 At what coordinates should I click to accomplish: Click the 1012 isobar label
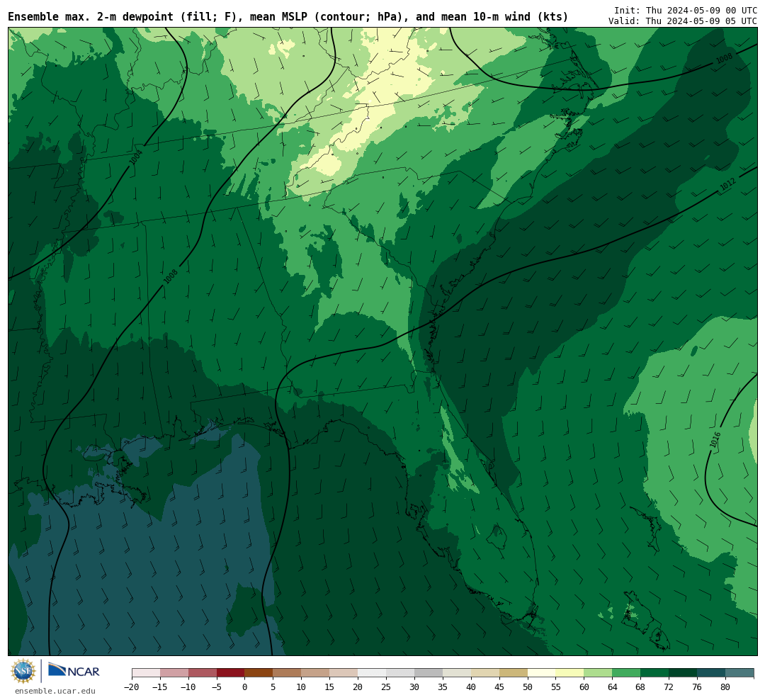[x=728, y=184]
